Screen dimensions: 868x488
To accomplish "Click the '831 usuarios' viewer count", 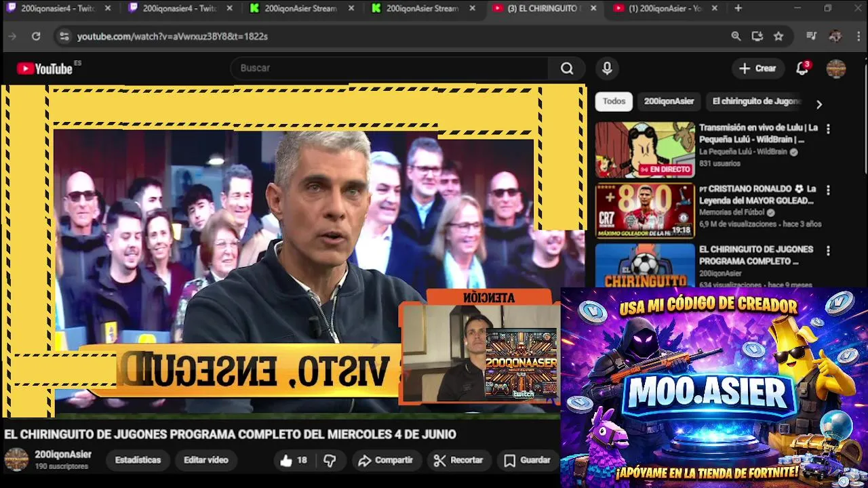I will pyautogui.click(x=719, y=163).
